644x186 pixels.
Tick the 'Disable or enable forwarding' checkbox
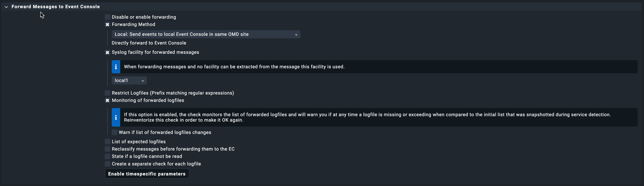point(107,17)
